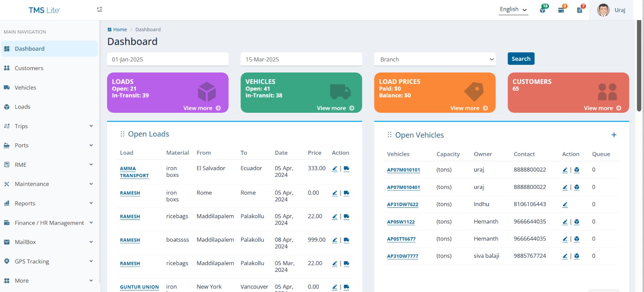
Task: Open the Branch dropdown
Action: point(435,59)
